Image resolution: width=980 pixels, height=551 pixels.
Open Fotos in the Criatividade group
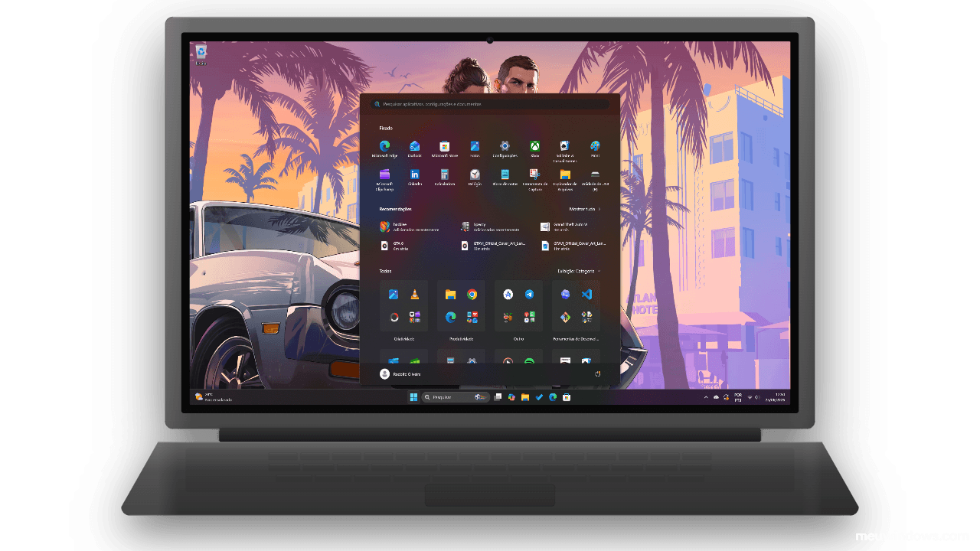393,295
